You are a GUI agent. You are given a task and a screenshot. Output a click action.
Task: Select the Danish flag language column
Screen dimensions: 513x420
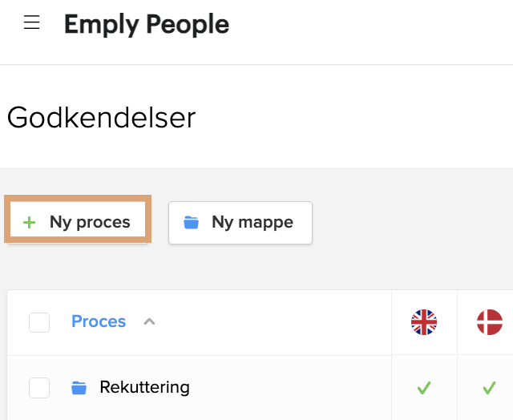point(490,322)
